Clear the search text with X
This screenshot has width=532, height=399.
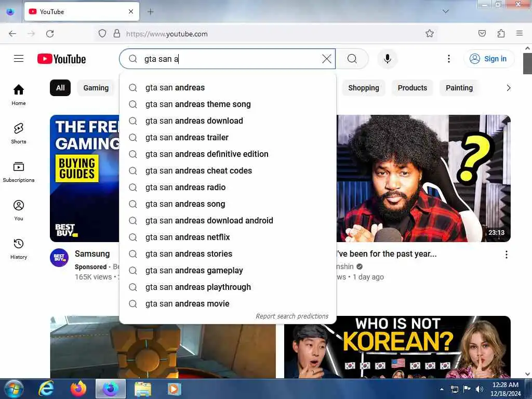(326, 59)
